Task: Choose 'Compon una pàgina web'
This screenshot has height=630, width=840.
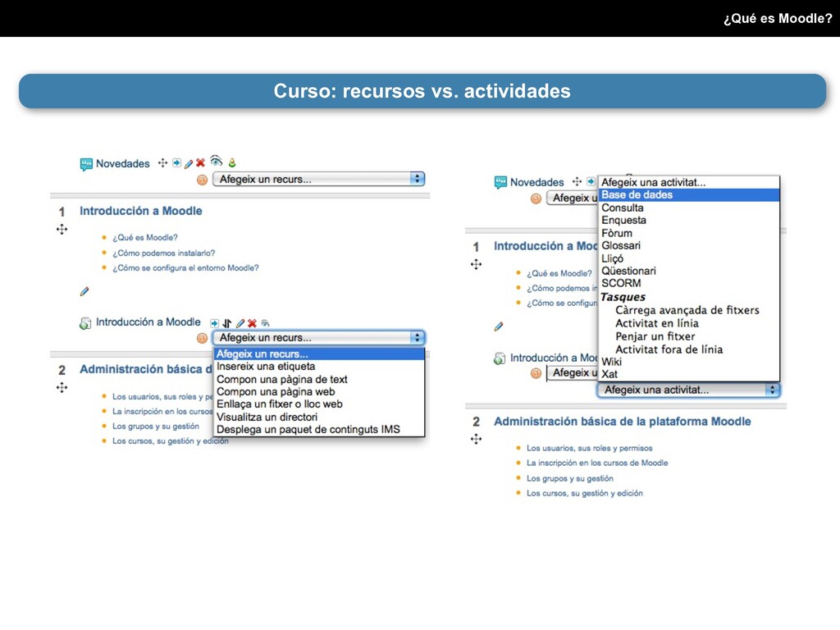Action: click(319, 391)
